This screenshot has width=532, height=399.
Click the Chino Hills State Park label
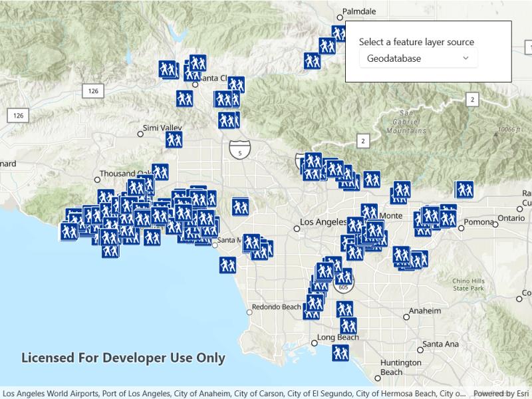(468, 285)
